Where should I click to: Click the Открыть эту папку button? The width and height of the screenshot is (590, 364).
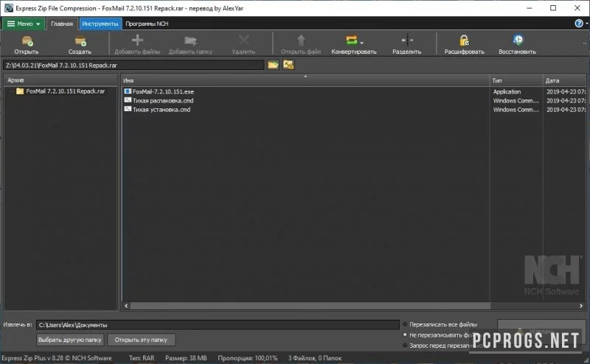tap(141, 340)
